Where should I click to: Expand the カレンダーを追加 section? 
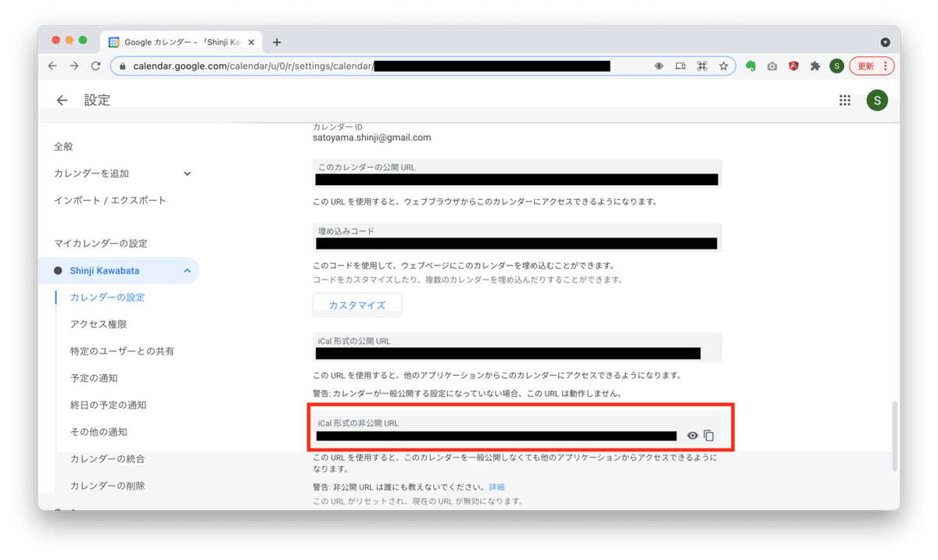click(187, 173)
